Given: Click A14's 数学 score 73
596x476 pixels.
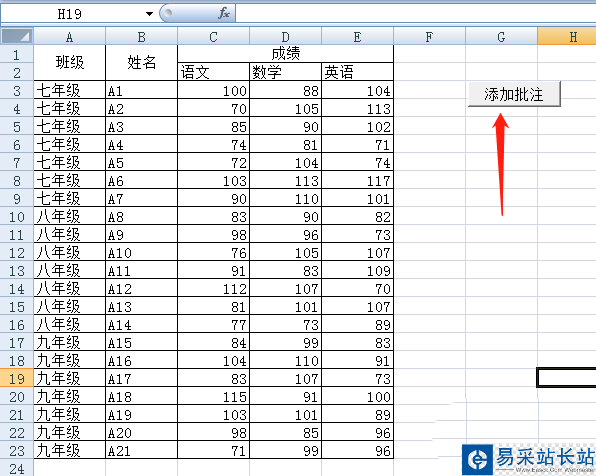Looking at the screenshot, I should 285,325.
